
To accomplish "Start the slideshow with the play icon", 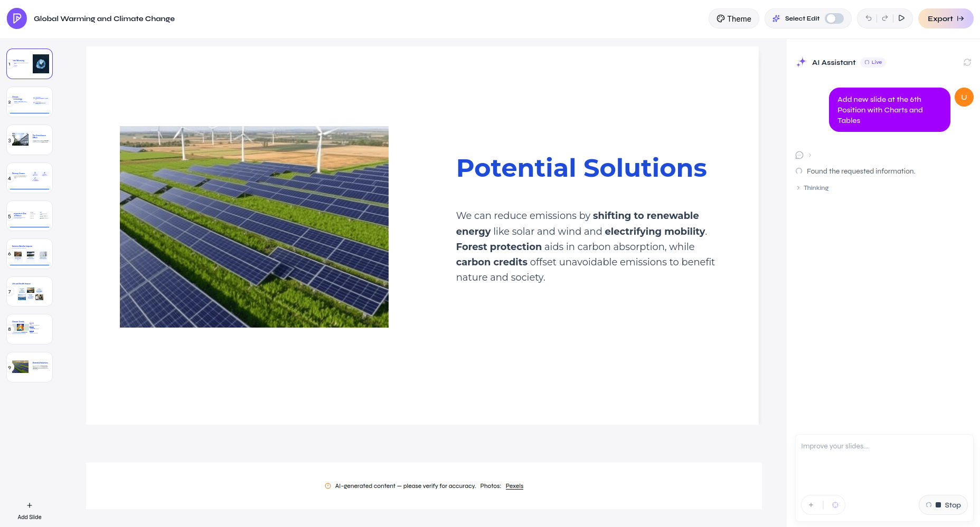I will pos(902,18).
